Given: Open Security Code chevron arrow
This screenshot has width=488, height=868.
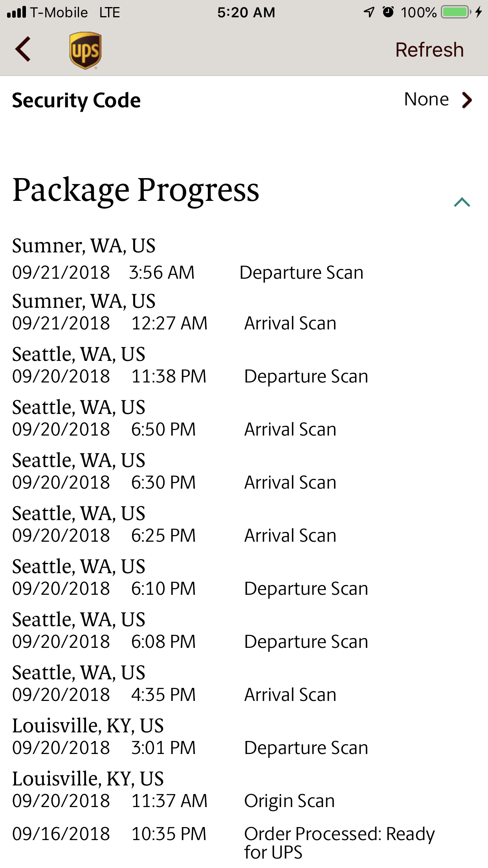Looking at the screenshot, I should (x=466, y=100).
